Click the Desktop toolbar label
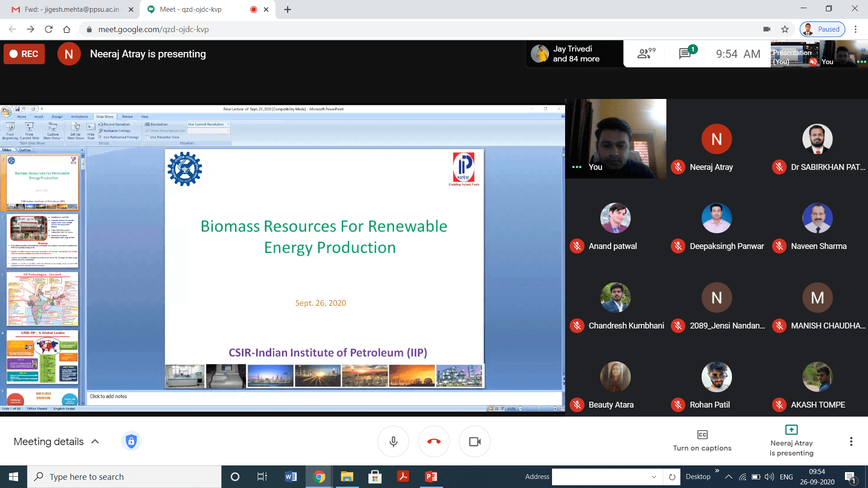 point(698,477)
